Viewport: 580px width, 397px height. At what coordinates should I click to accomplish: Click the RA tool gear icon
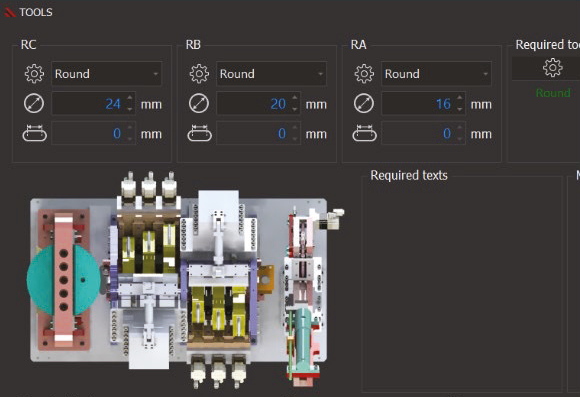coord(364,74)
